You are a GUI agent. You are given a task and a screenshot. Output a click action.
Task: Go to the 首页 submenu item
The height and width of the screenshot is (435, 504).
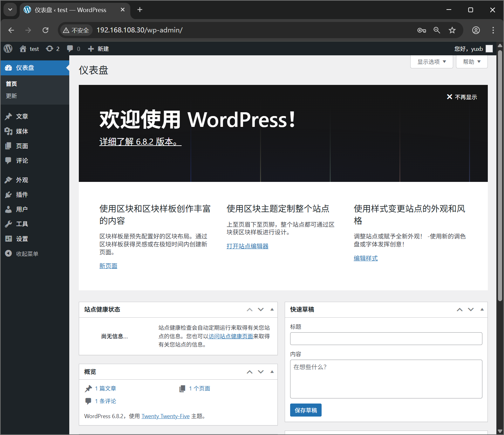click(x=11, y=84)
